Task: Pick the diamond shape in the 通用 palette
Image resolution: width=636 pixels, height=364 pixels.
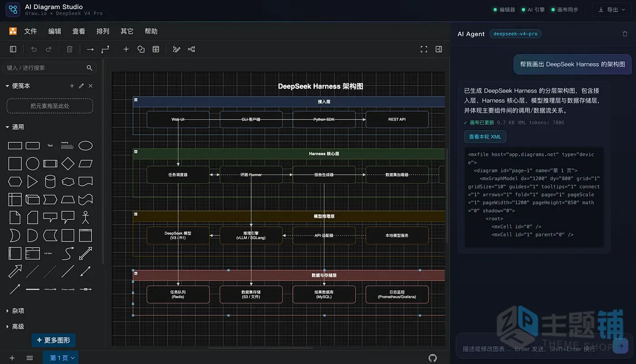Action: click(x=68, y=163)
